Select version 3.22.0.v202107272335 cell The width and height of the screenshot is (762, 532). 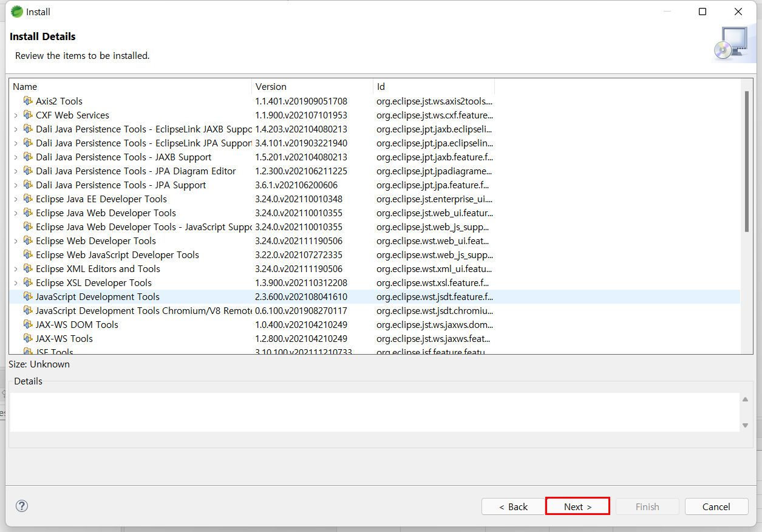[x=299, y=254]
